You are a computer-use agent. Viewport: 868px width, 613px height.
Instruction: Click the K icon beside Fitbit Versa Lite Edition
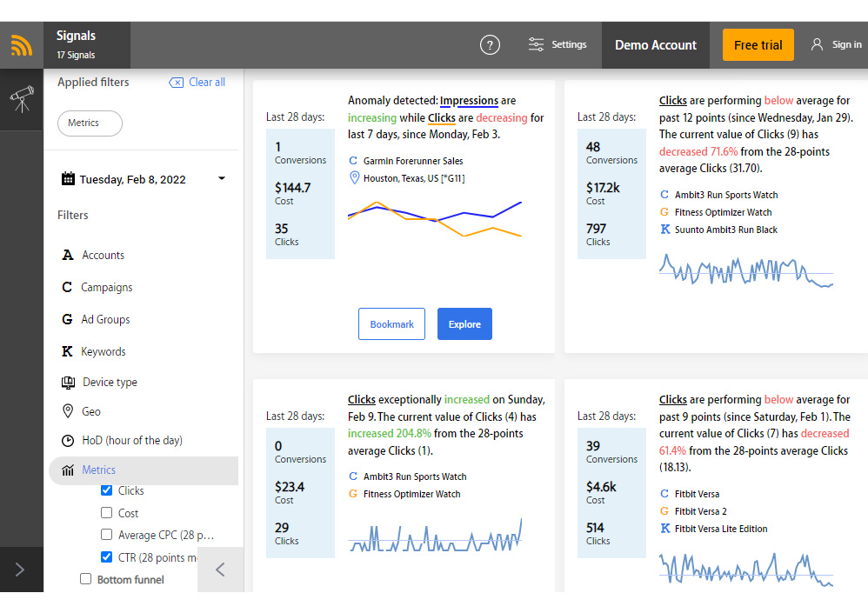click(665, 529)
